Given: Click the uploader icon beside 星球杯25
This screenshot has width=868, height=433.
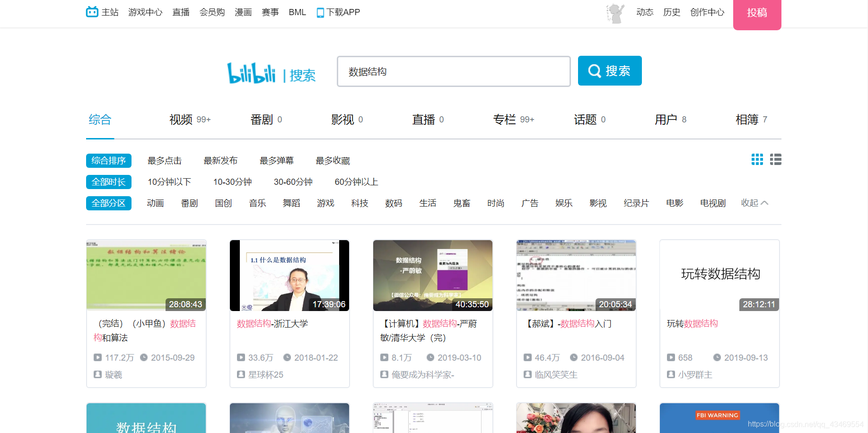Looking at the screenshot, I should point(241,374).
